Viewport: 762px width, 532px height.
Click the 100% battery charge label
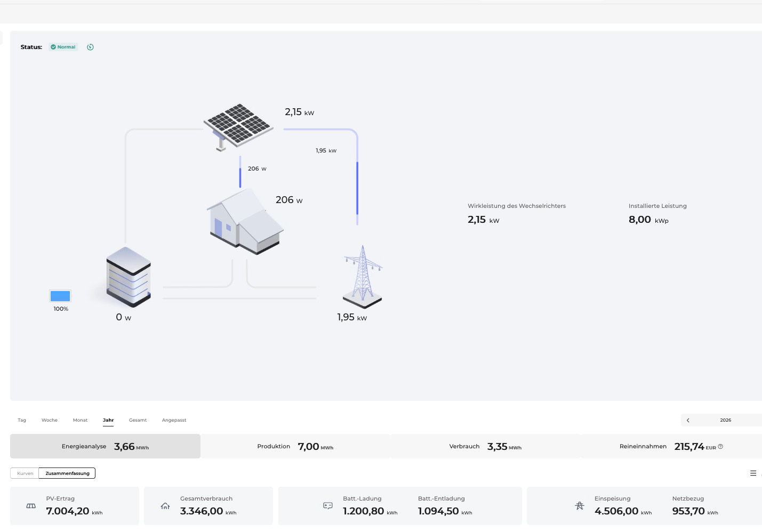pos(61,309)
